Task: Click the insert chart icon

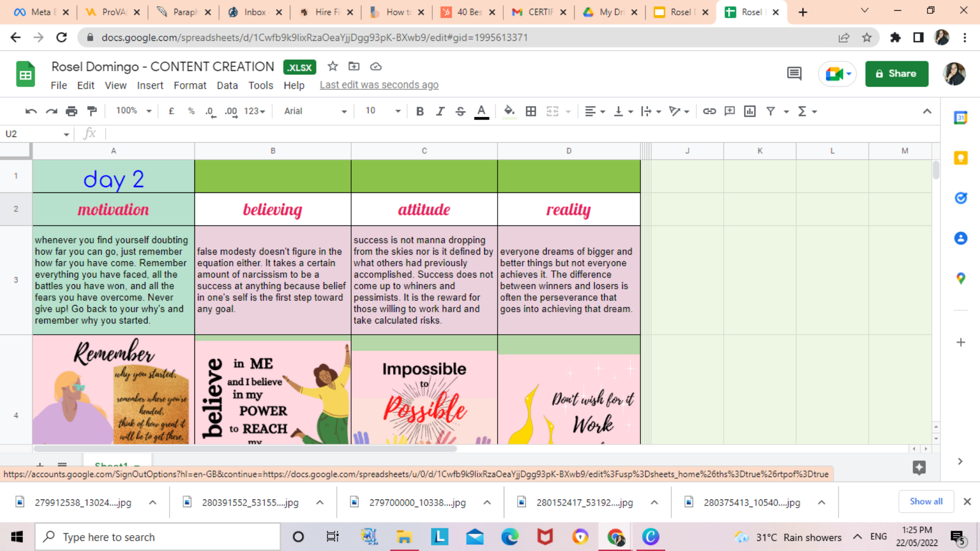Action: click(x=749, y=111)
